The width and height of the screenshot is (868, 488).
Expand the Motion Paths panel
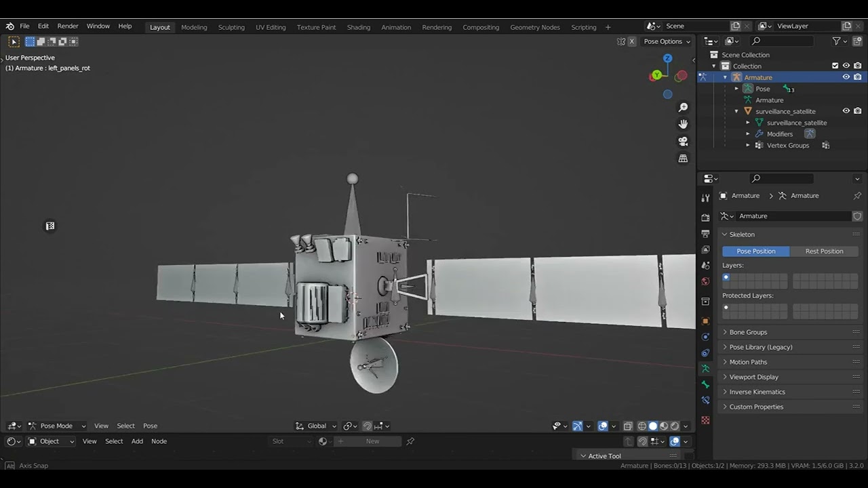pyautogui.click(x=790, y=362)
